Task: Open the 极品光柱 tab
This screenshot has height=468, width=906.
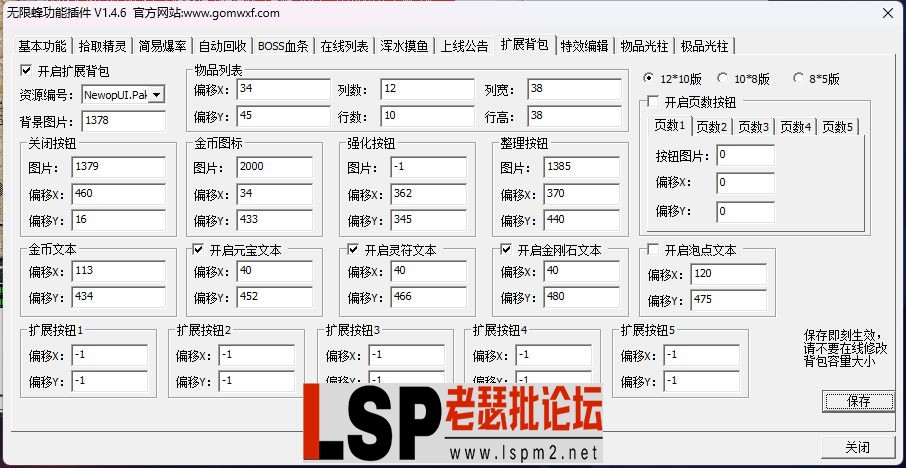Action: [704, 46]
